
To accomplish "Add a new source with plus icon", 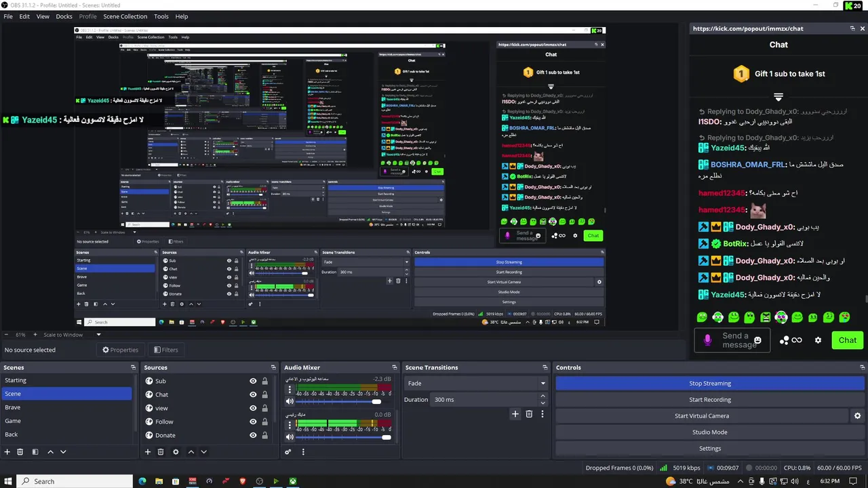I will pyautogui.click(x=148, y=452).
